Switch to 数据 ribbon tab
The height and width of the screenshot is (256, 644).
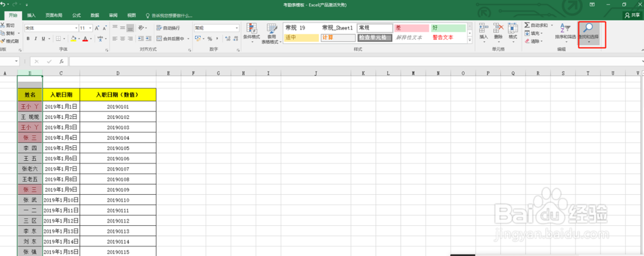tap(95, 15)
